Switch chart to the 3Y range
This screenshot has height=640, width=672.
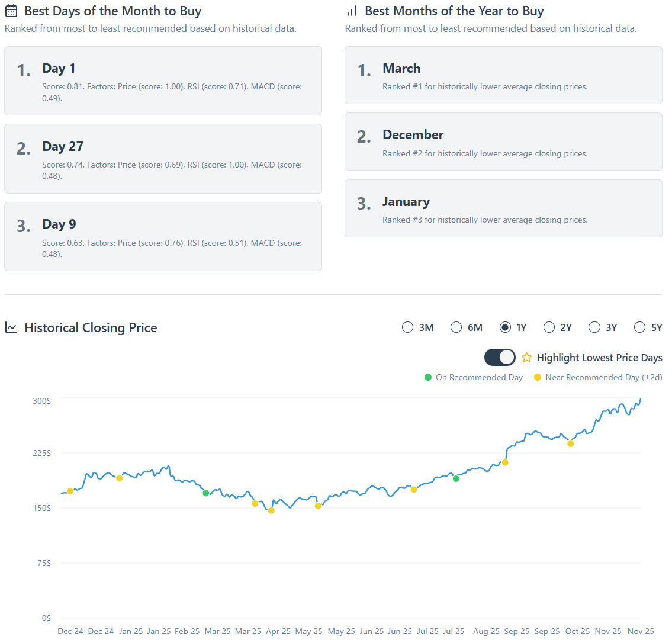click(x=594, y=327)
